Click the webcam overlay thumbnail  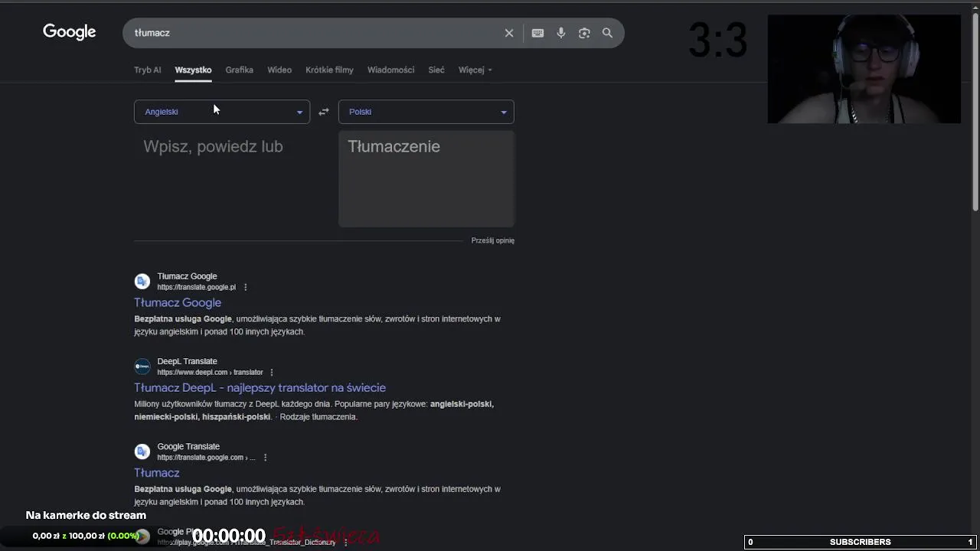[x=864, y=69]
